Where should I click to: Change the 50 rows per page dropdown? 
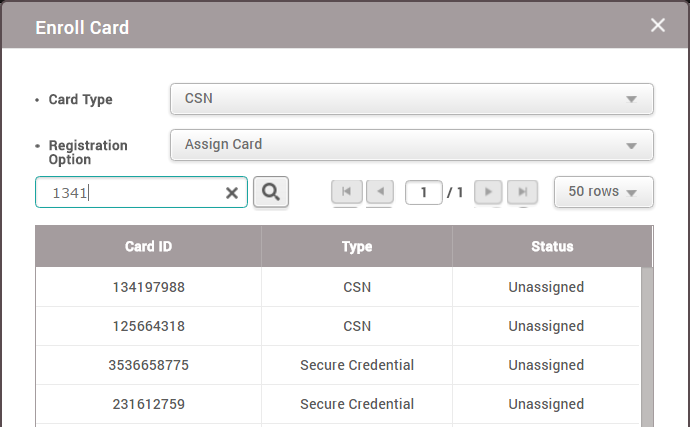point(603,192)
